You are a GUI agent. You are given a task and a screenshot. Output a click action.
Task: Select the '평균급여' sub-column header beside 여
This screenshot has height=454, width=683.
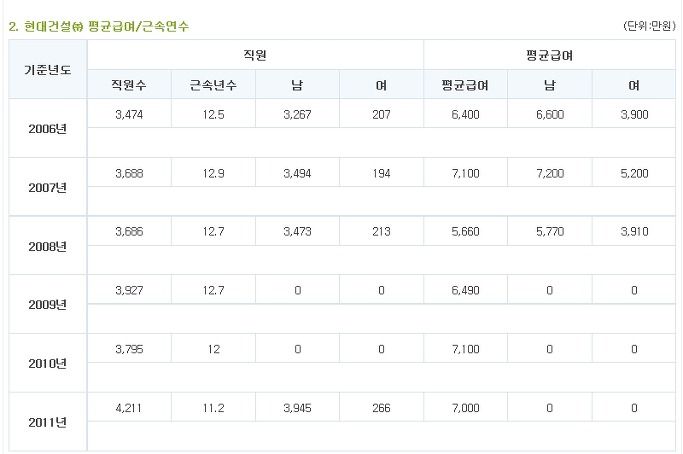[x=465, y=85]
